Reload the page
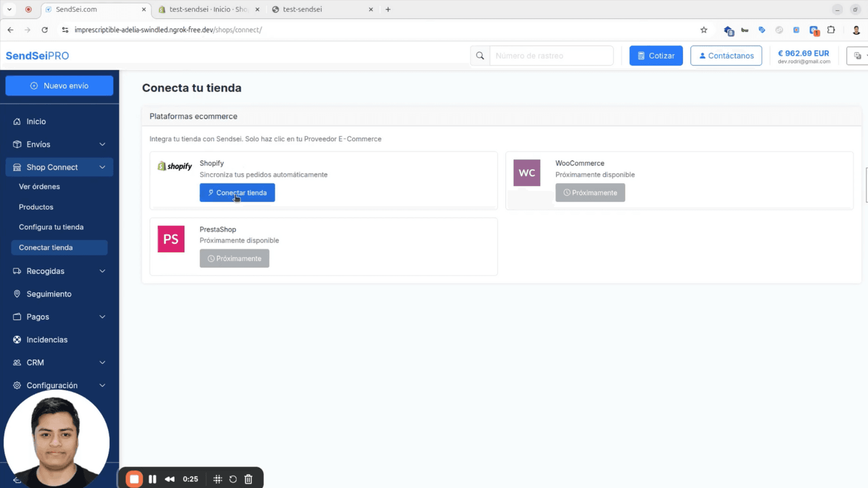 tap(44, 30)
